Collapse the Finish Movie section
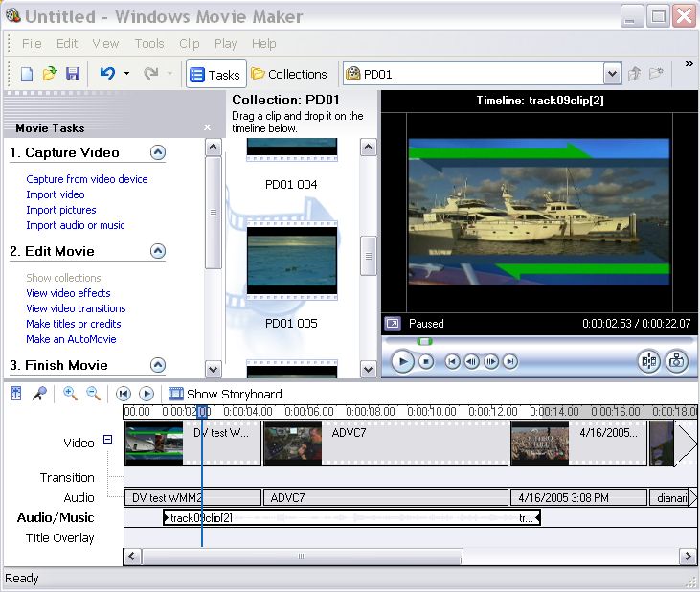Screen dimensions: 700x592 pos(158,365)
